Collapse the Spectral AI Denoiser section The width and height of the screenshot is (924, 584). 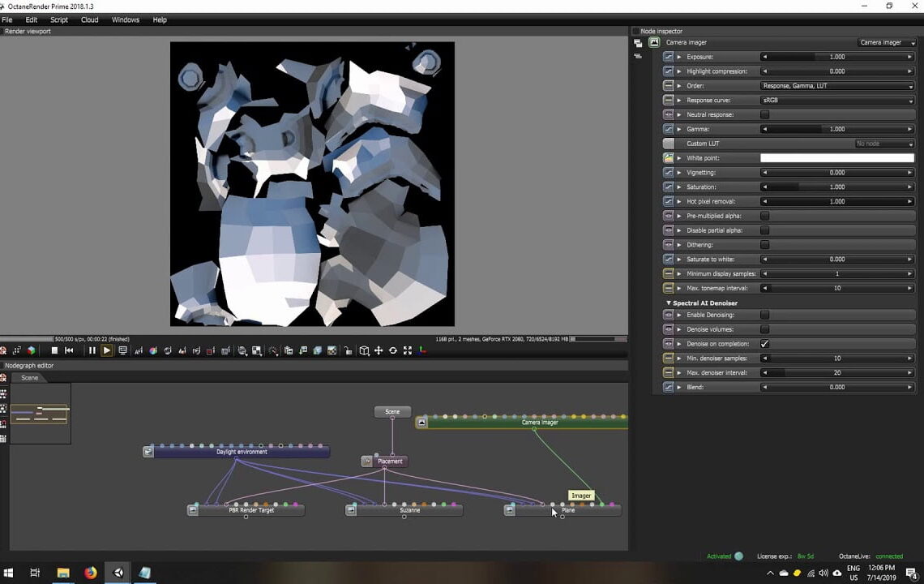668,303
